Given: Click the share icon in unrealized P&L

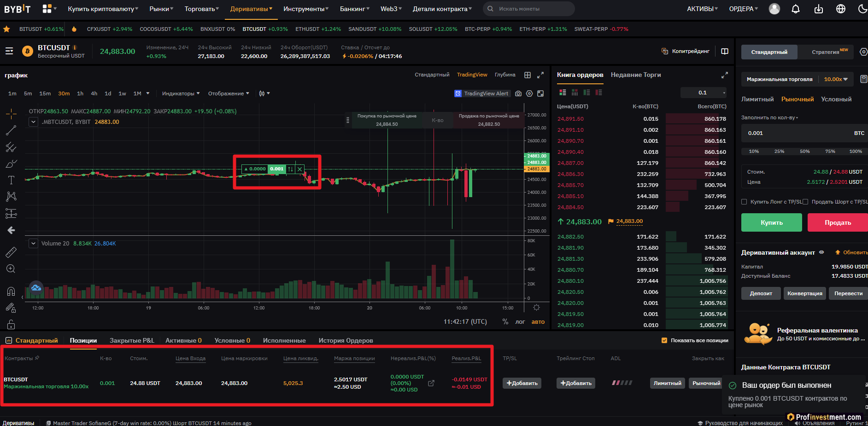Looking at the screenshot, I should click(x=431, y=383).
